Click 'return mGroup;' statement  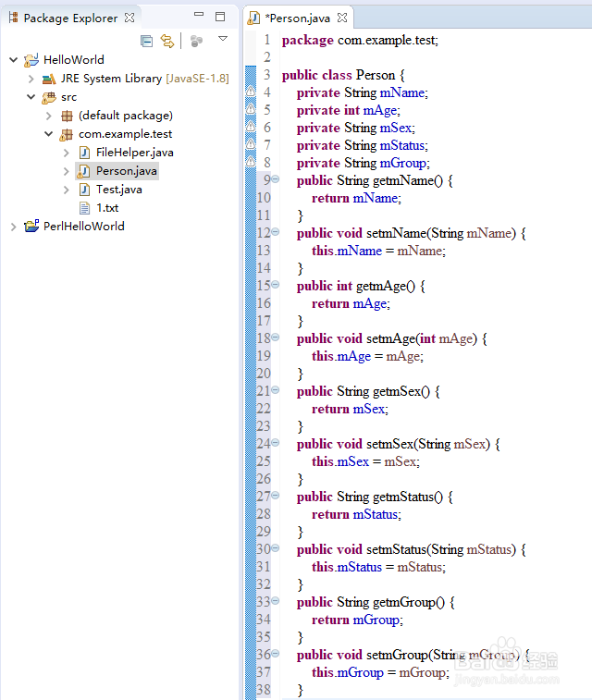[x=357, y=620]
